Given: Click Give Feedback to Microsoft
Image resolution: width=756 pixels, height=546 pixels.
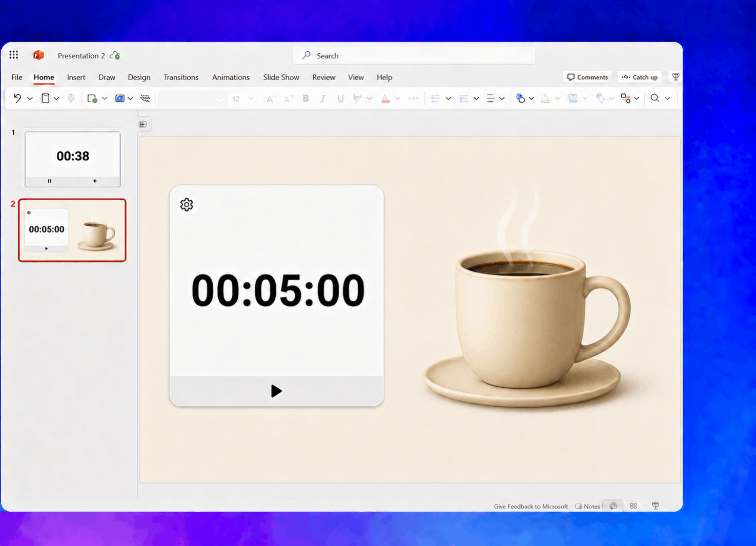Looking at the screenshot, I should (530, 506).
